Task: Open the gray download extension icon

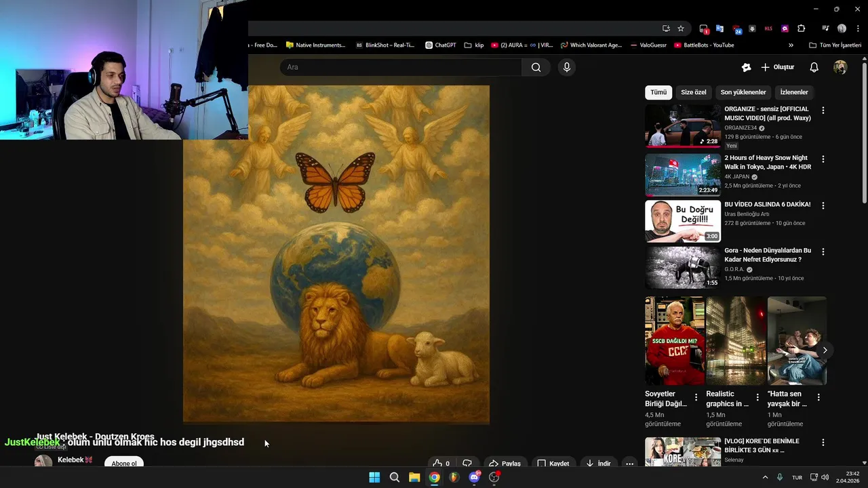Action: click(x=752, y=28)
